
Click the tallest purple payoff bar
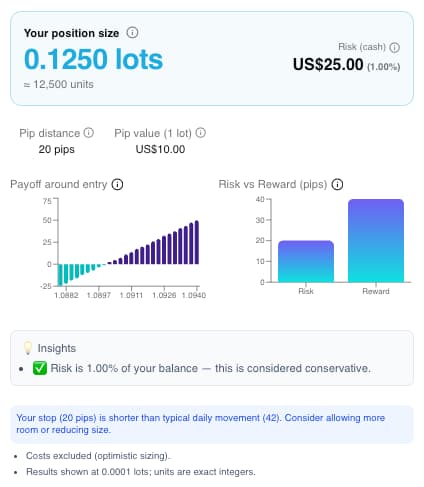click(x=197, y=242)
